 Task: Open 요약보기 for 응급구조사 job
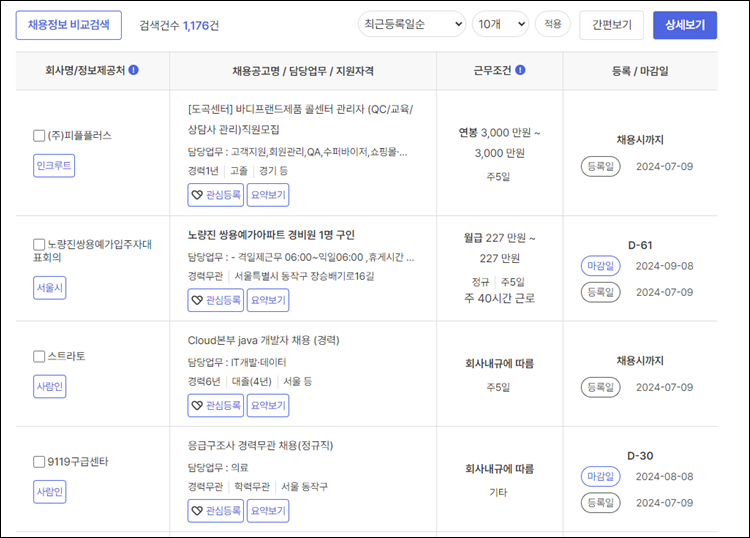click(268, 511)
